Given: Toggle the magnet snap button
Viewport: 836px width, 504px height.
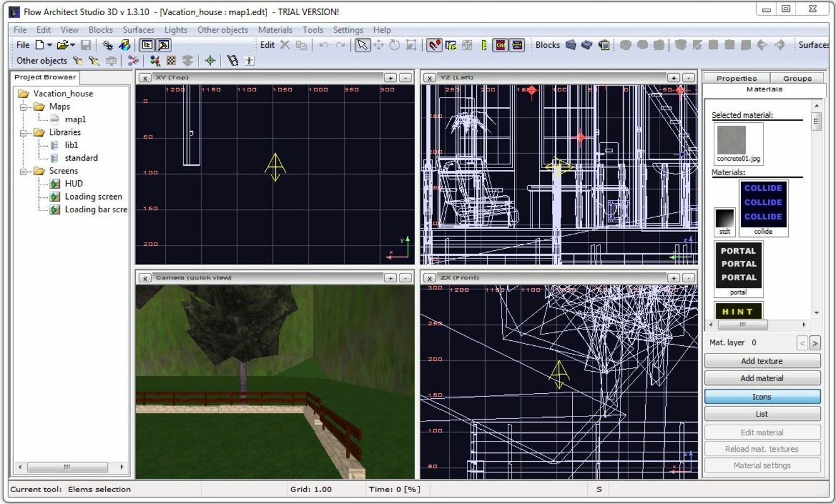Looking at the screenshot, I should [x=434, y=45].
